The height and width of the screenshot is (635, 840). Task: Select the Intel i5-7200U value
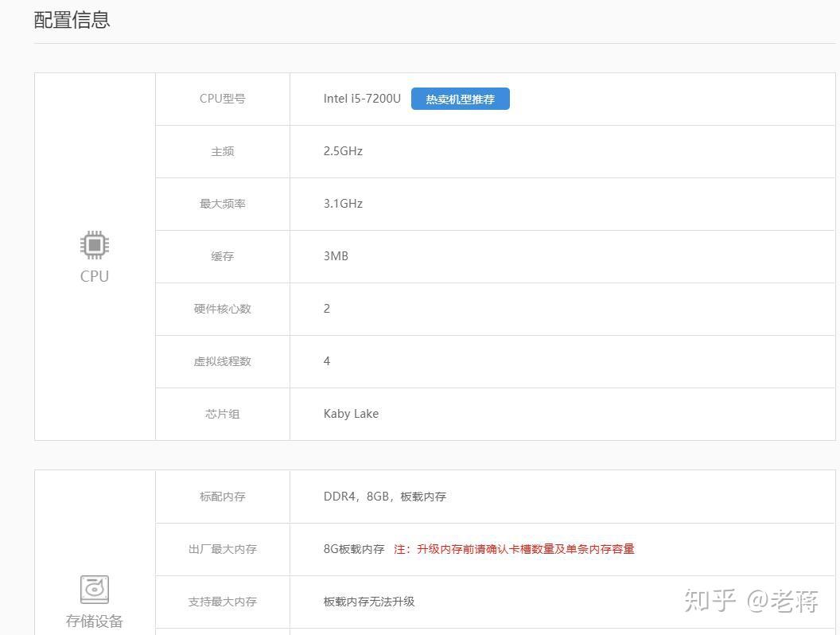(362, 99)
